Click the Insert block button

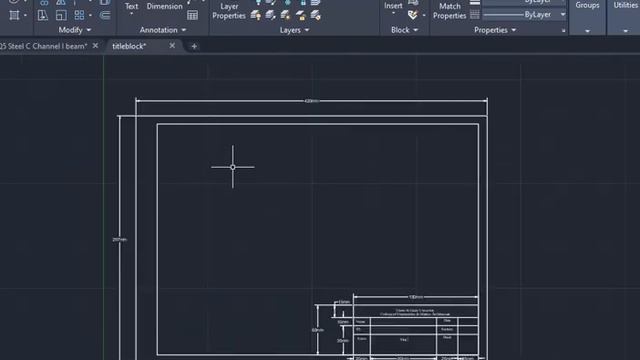393,6
